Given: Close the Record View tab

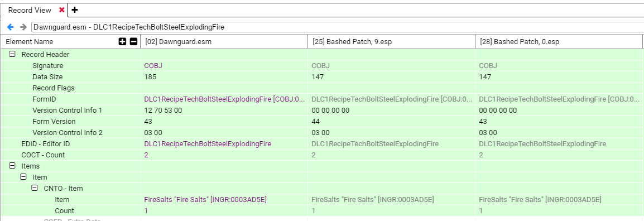Looking at the screenshot, I should pos(61,10).
